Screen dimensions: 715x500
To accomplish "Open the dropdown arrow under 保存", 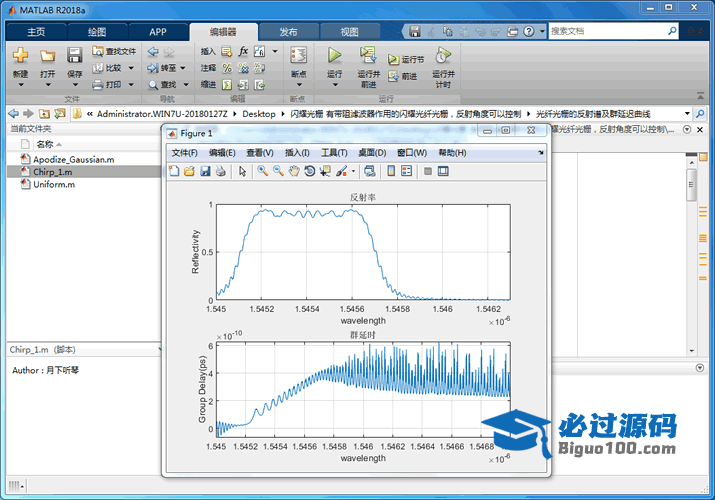I will (74, 85).
